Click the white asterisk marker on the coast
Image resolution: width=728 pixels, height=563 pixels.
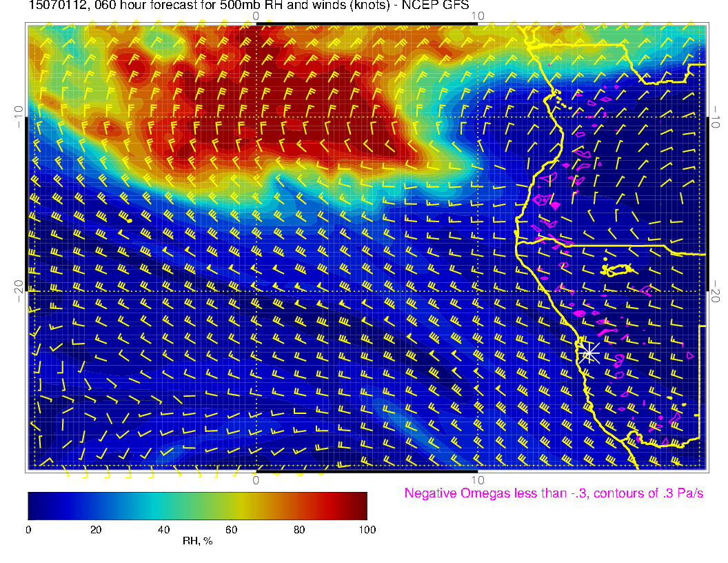point(589,353)
